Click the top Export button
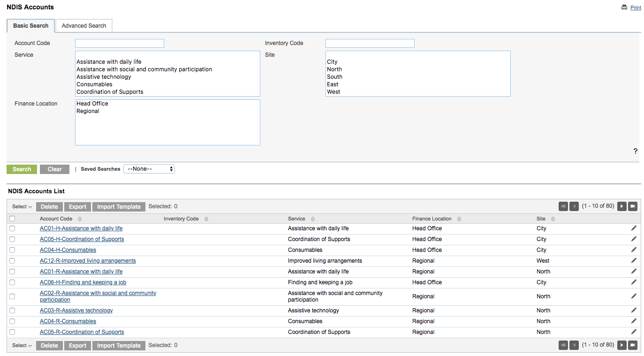This screenshot has height=356, width=644. coord(78,207)
